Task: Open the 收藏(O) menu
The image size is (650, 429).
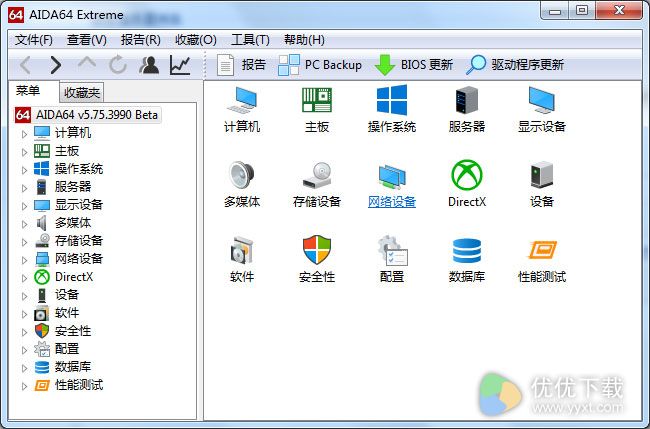Action: pyautogui.click(x=196, y=40)
